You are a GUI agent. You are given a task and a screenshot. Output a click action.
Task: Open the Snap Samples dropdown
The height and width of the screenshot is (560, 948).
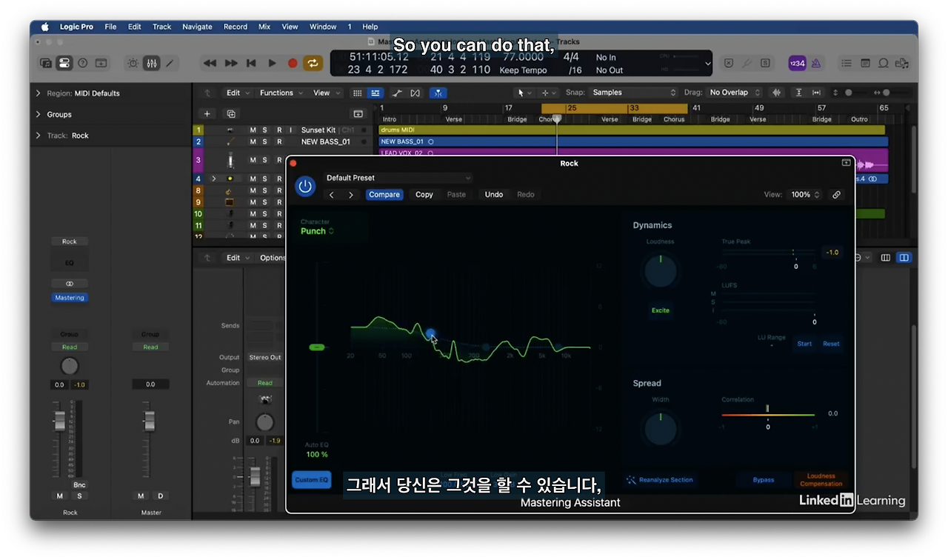(x=634, y=93)
